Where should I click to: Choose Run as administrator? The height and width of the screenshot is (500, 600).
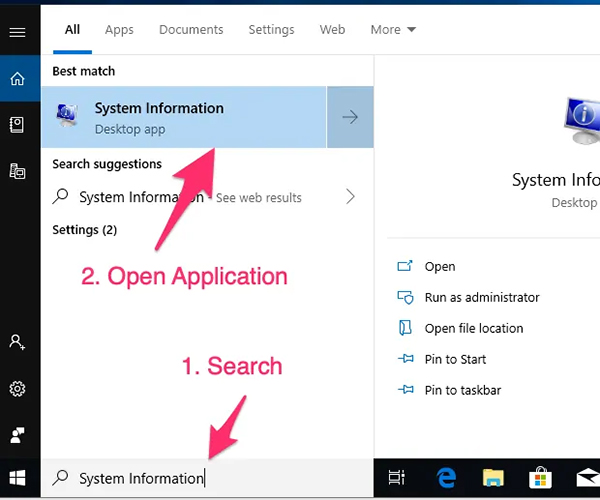(482, 297)
